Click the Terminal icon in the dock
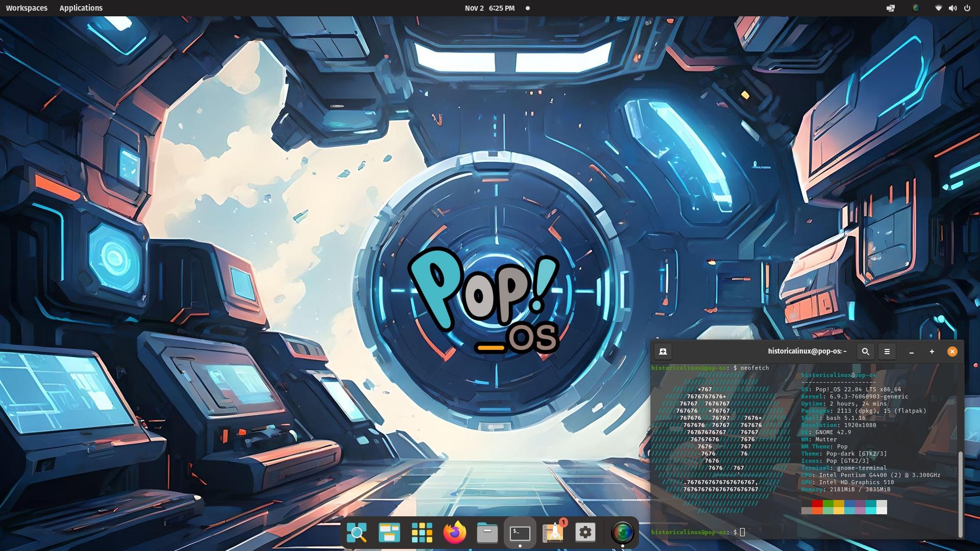 point(520,533)
